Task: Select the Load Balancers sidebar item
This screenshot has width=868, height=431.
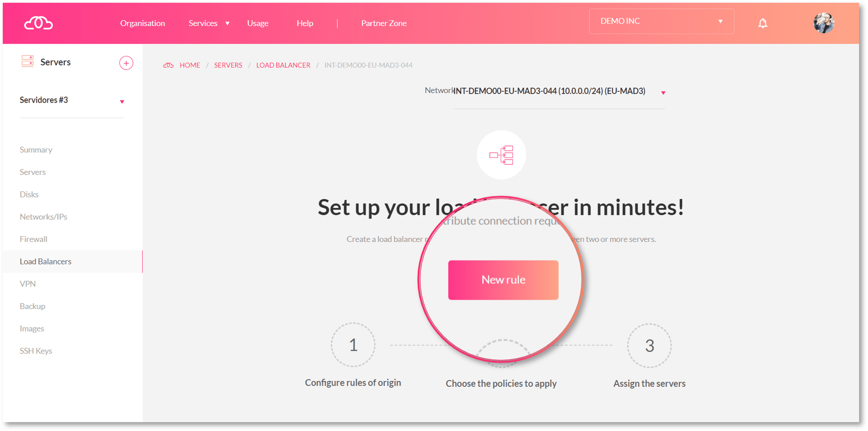Action: [46, 260]
